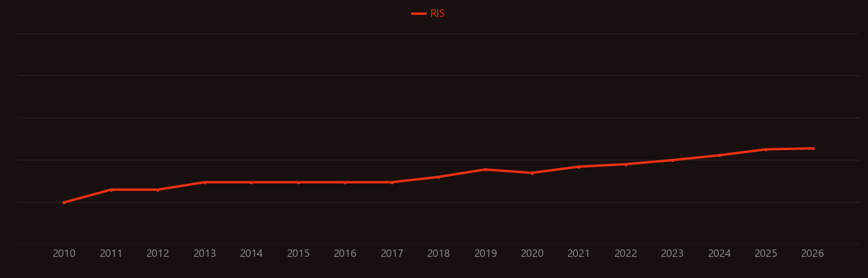The width and height of the screenshot is (868, 278).
Task: Click the 2011 x-axis label
Action: (111, 254)
